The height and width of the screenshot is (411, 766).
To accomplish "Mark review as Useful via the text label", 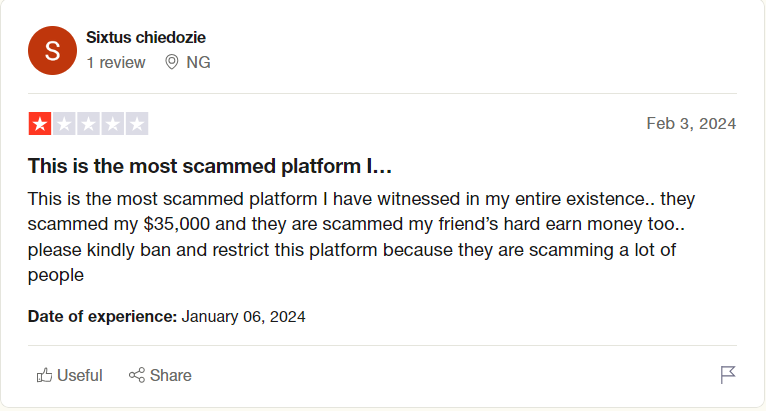I will (80, 375).
